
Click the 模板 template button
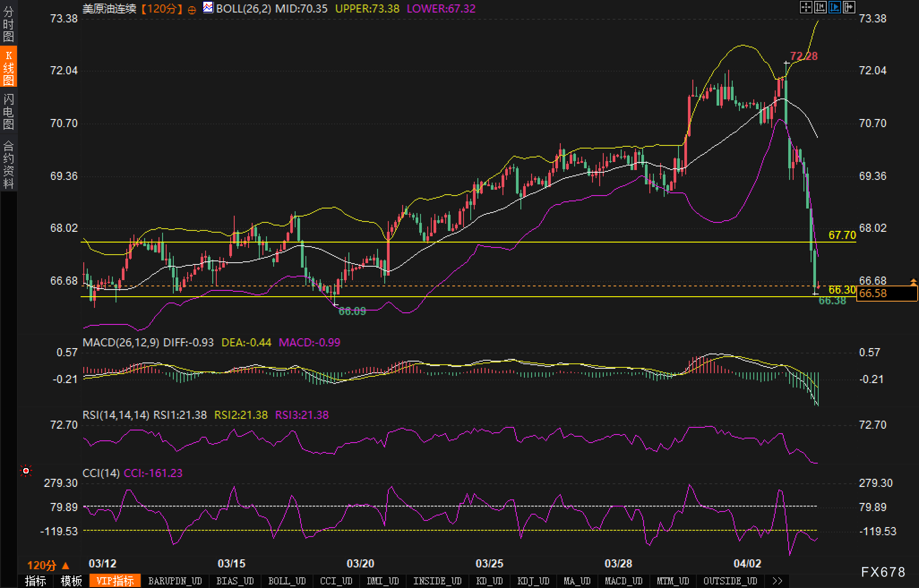tap(71, 581)
